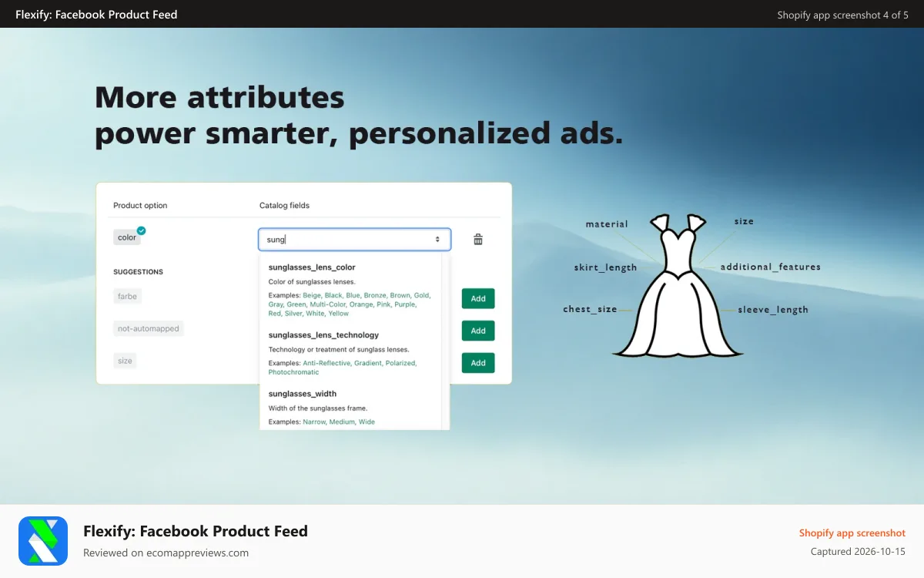Viewport: 924px width, 578px height.
Task: Click the top bar Flexify title
Action: tap(96, 15)
